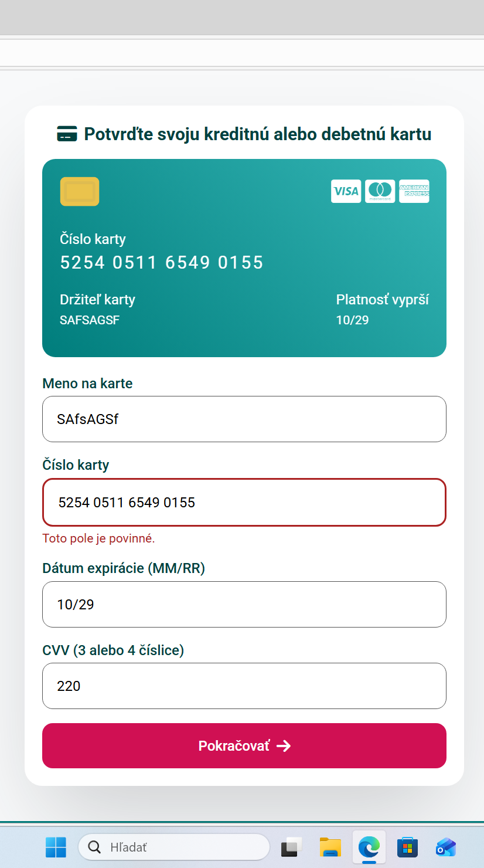Click the Mastercard logo

(380, 191)
